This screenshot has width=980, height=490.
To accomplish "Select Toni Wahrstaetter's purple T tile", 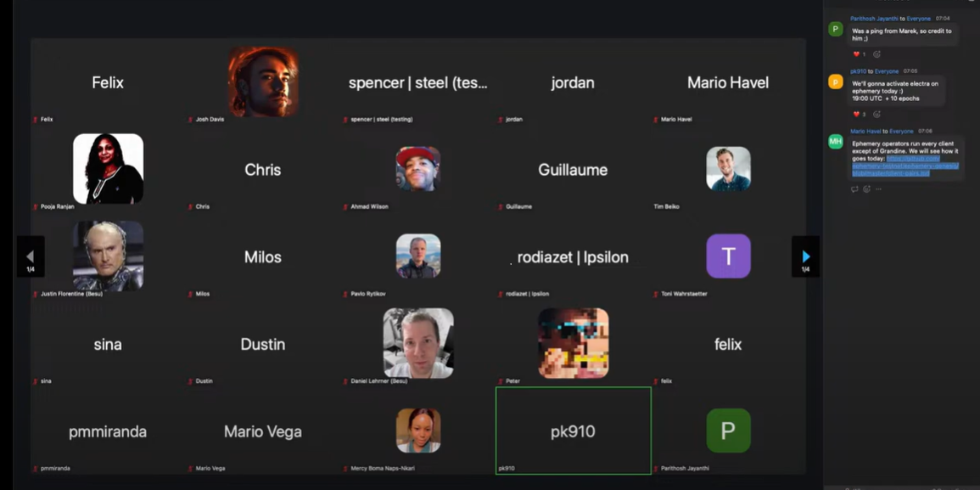I will pos(728,256).
